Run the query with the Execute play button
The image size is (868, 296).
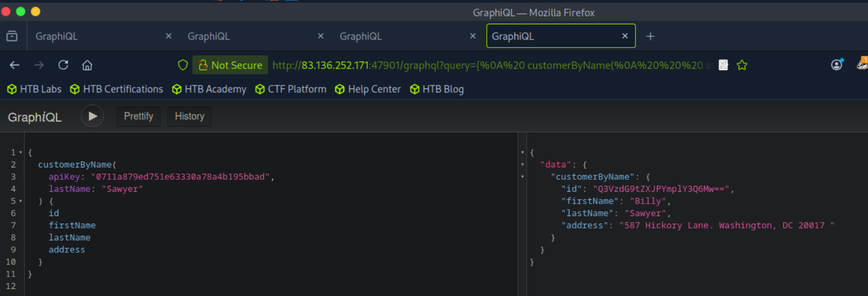click(x=92, y=116)
